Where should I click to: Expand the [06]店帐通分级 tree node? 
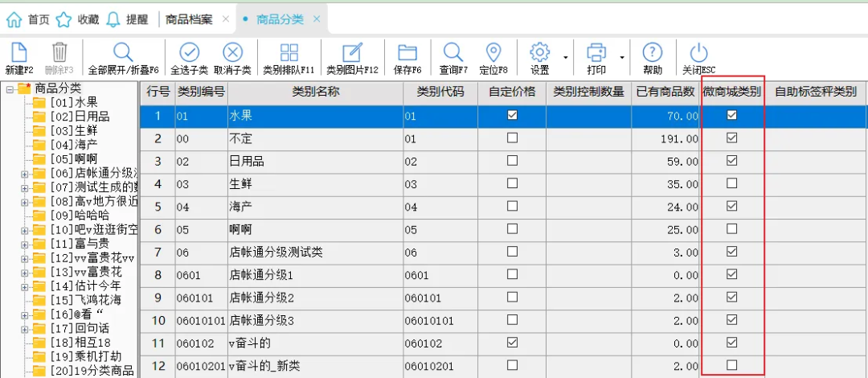[x=24, y=173]
